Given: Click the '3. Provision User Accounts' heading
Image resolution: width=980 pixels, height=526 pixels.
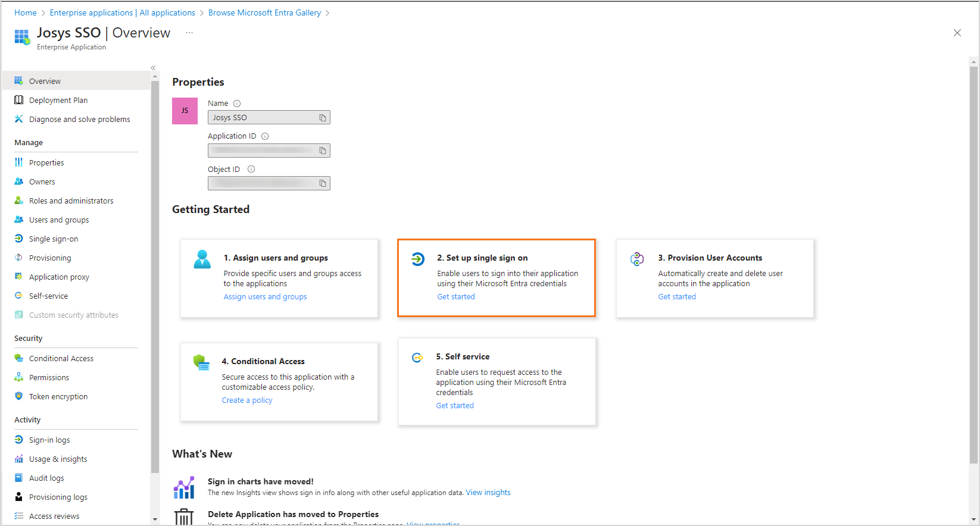Looking at the screenshot, I should pos(710,258).
